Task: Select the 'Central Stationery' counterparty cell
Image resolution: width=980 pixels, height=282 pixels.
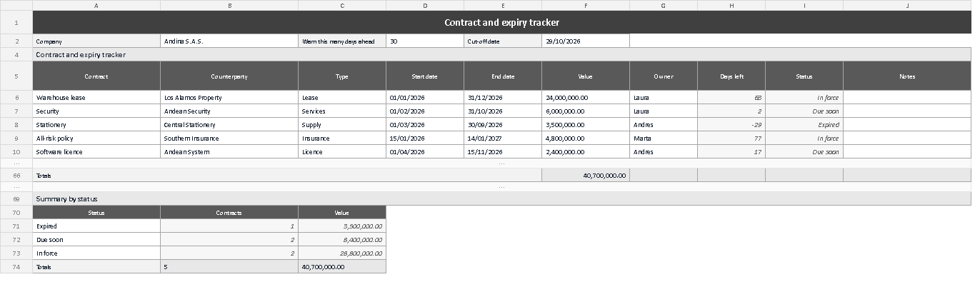Action: [229, 124]
